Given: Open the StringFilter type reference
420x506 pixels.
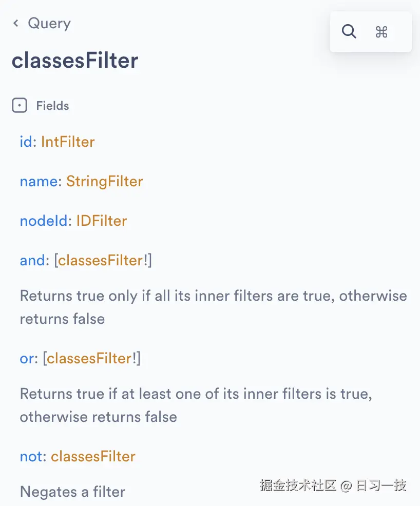Looking at the screenshot, I should 105,181.
